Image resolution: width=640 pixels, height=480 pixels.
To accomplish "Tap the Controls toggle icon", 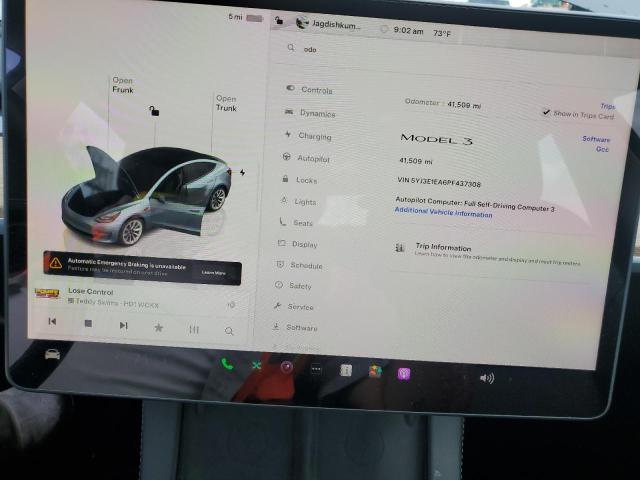I will pos(290,88).
